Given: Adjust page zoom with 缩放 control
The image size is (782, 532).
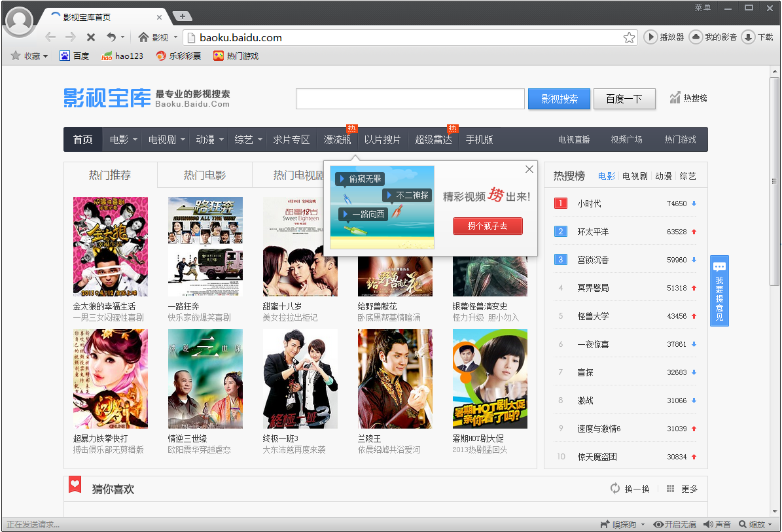Looking at the screenshot, I should (753, 525).
